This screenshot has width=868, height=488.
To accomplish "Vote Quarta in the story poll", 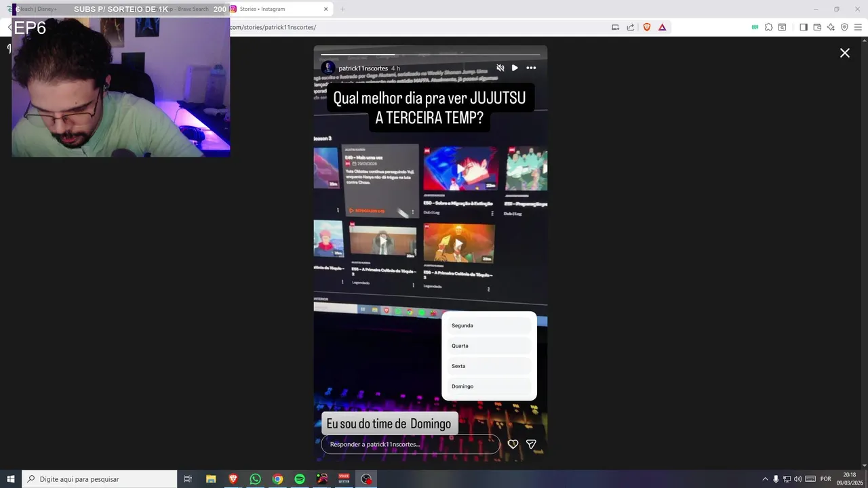I will tap(489, 346).
